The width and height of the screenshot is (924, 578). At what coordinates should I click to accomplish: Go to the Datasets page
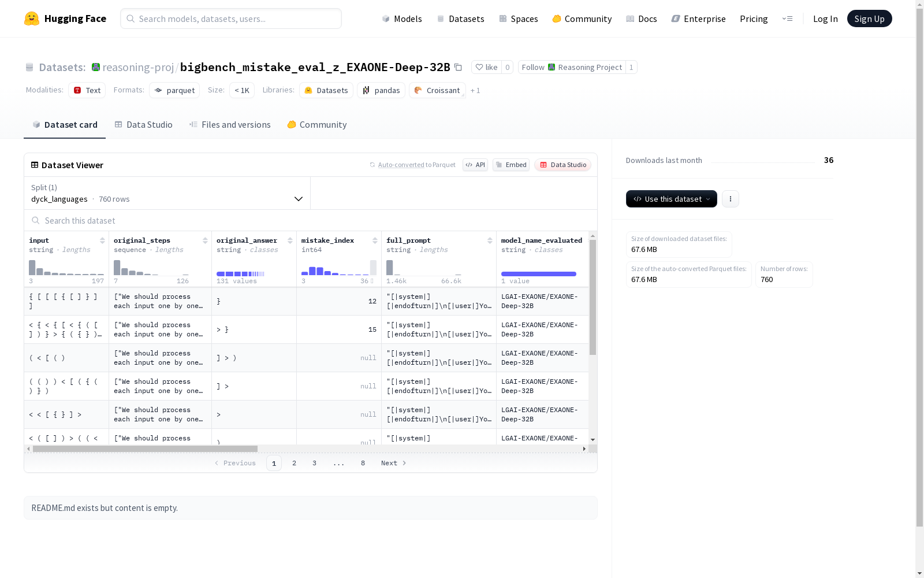(x=460, y=18)
